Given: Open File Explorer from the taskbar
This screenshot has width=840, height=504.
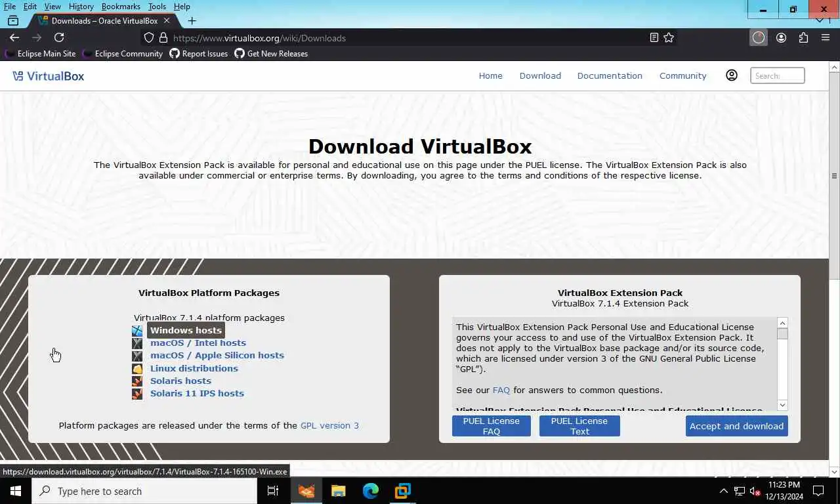Looking at the screenshot, I should tap(338, 491).
